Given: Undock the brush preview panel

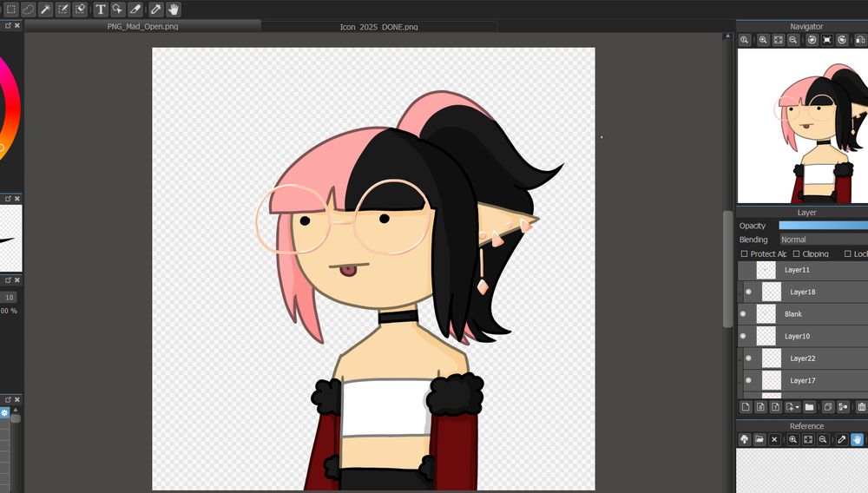Looking at the screenshot, I should pos(9,198).
